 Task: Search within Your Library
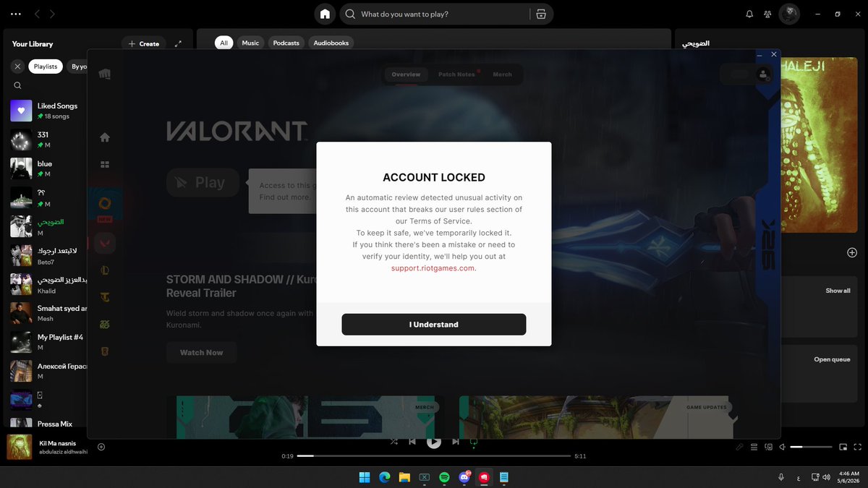coord(18,85)
